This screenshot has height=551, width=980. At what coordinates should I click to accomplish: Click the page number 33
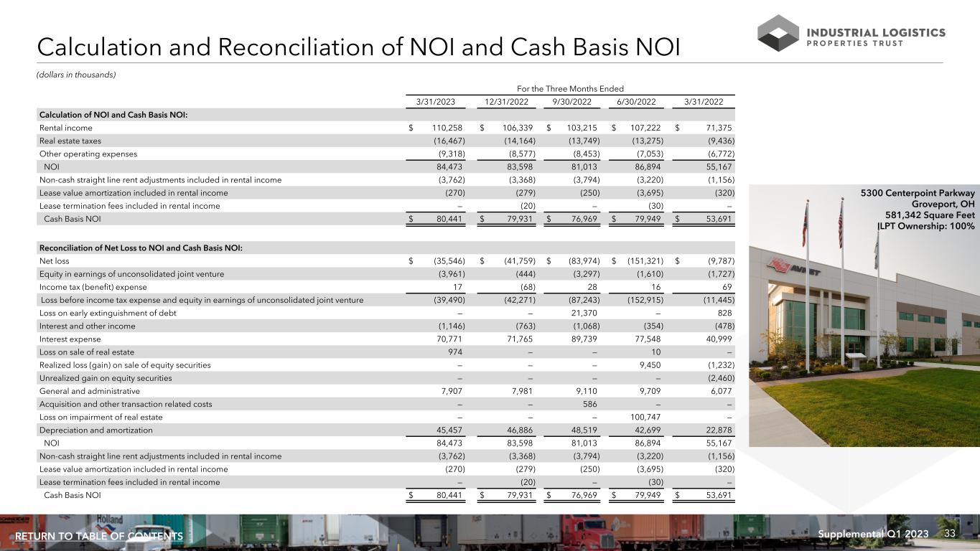coord(950,534)
